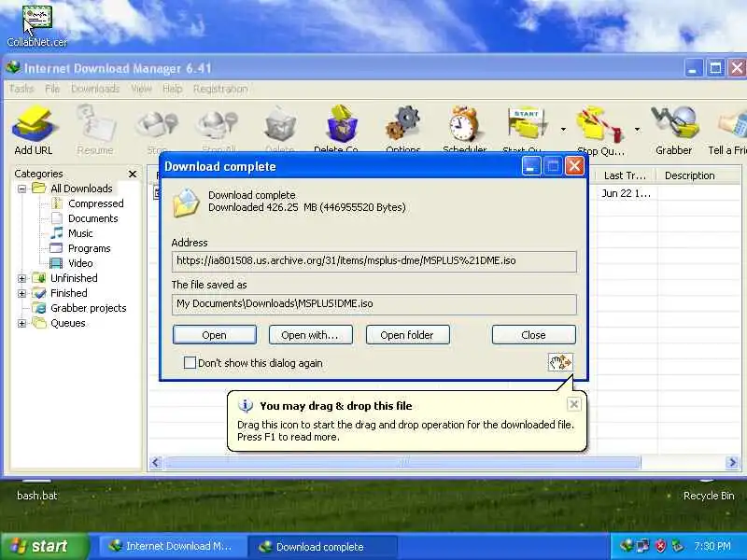Expand the Unfinished tree node
The height and width of the screenshot is (560, 747).
pyautogui.click(x=21, y=278)
